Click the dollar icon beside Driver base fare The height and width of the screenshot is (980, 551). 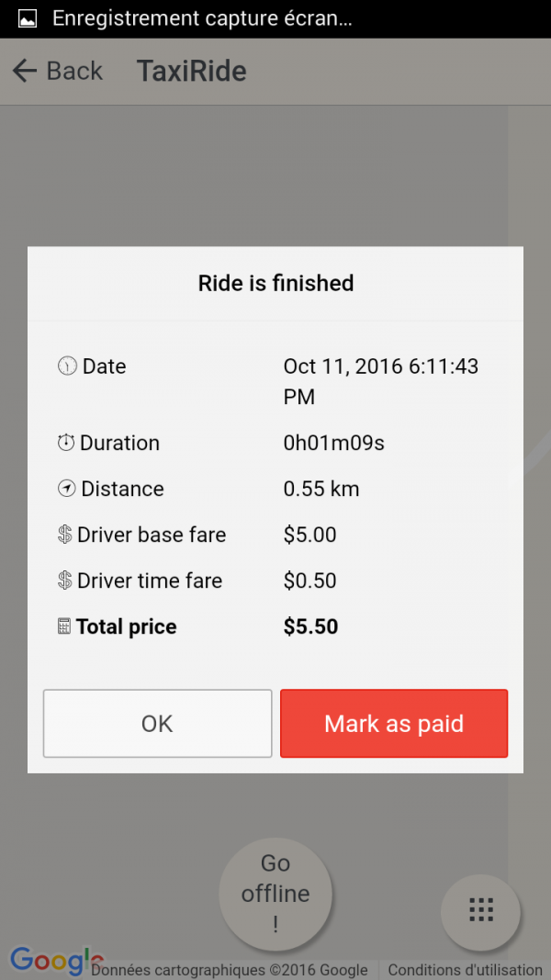coord(65,535)
